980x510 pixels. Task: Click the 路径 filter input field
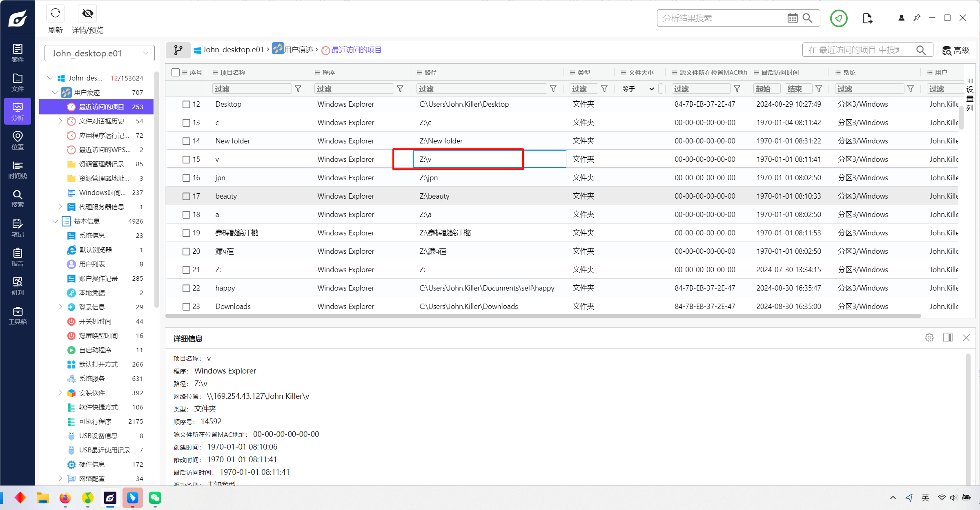click(481, 89)
